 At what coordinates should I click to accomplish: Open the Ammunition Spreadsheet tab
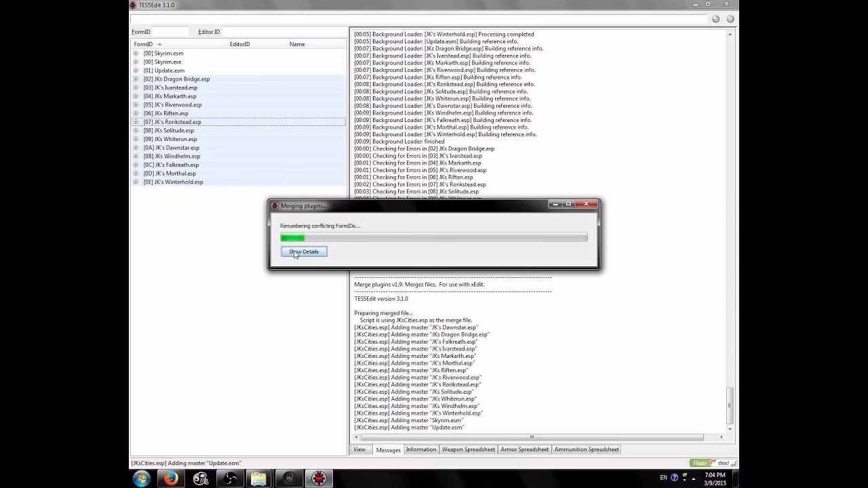[587, 449]
